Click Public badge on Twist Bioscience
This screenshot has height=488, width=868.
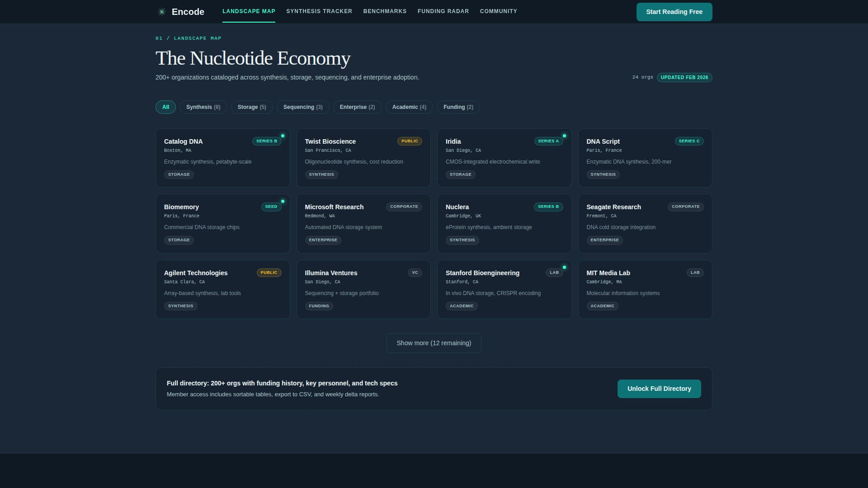click(x=410, y=141)
